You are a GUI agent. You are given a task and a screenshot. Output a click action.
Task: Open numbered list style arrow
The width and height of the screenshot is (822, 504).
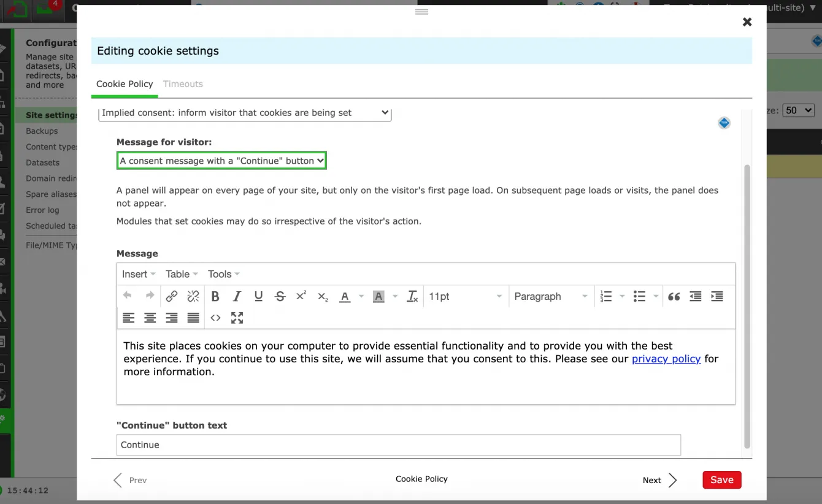click(622, 296)
